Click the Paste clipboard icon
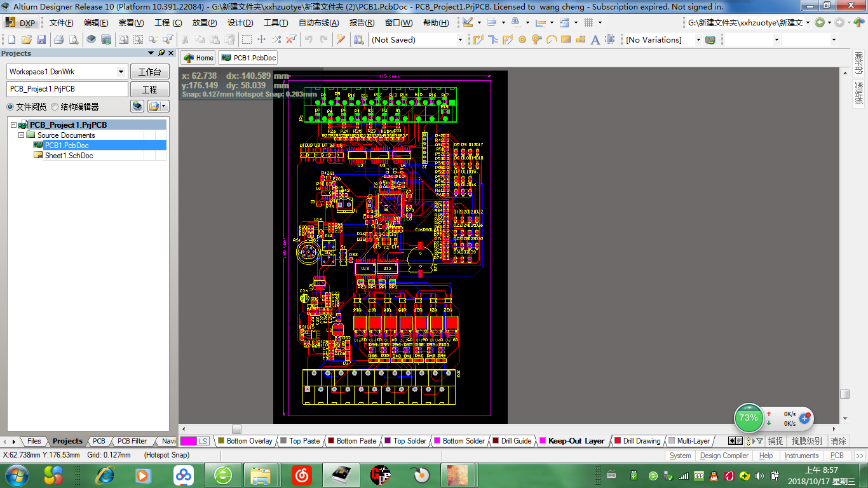The image size is (868, 488). (215, 39)
